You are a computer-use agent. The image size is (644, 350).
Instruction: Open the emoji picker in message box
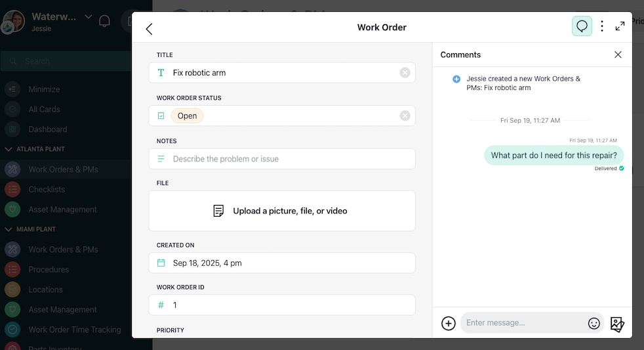click(x=594, y=323)
